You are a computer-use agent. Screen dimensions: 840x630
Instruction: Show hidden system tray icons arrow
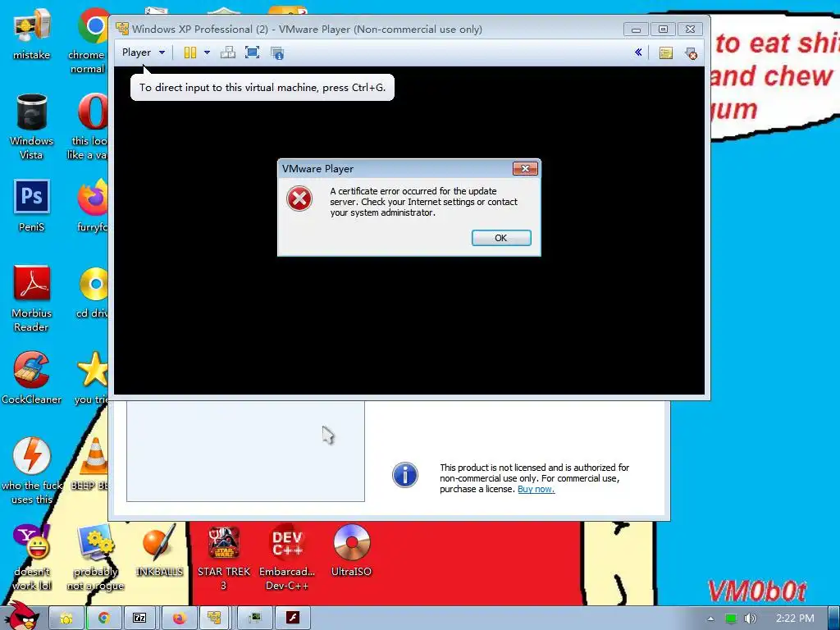coord(710,619)
